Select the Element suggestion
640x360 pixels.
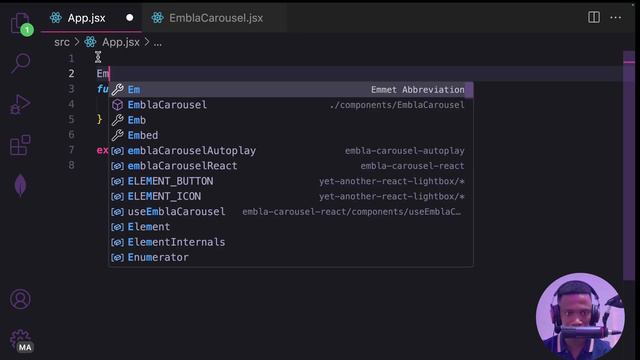(x=291, y=227)
